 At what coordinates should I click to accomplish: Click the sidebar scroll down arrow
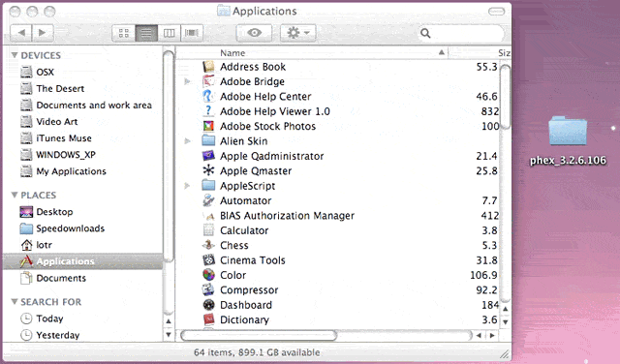168,335
